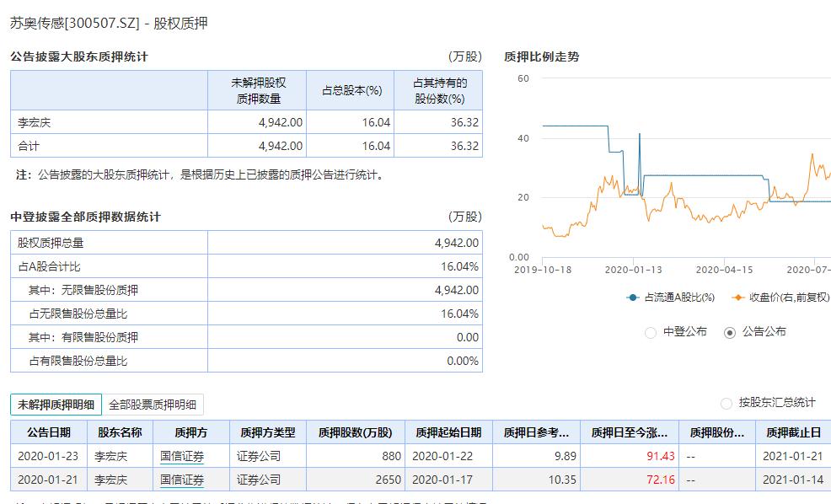Viewport: 831px width, 504px height.
Task: Click 股权质押总量 row label
Action: click(x=51, y=243)
